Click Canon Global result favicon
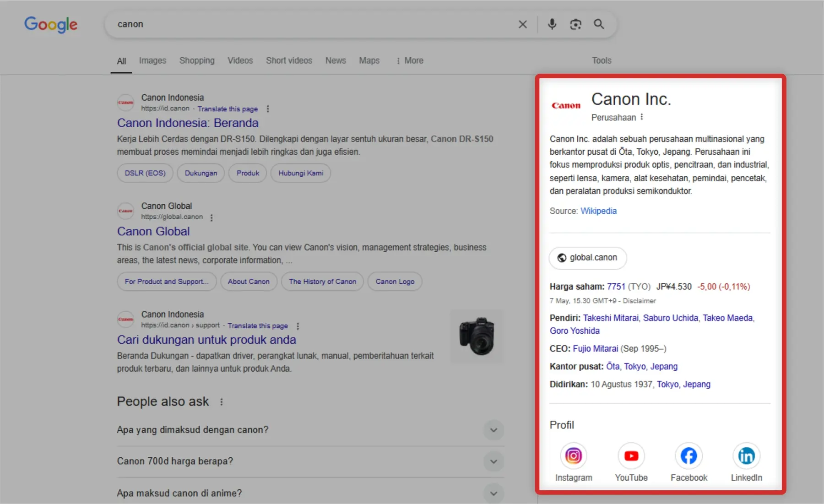The height and width of the screenshot is (504, 824). coord(125,211)
